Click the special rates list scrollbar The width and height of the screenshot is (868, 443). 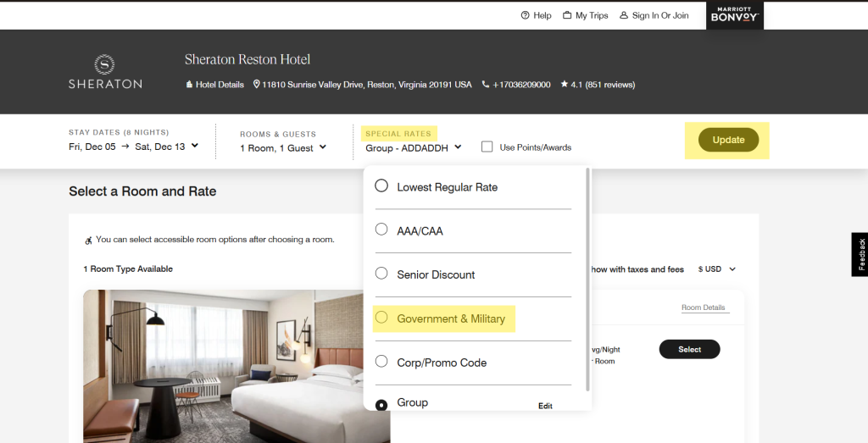pos(587,280)
